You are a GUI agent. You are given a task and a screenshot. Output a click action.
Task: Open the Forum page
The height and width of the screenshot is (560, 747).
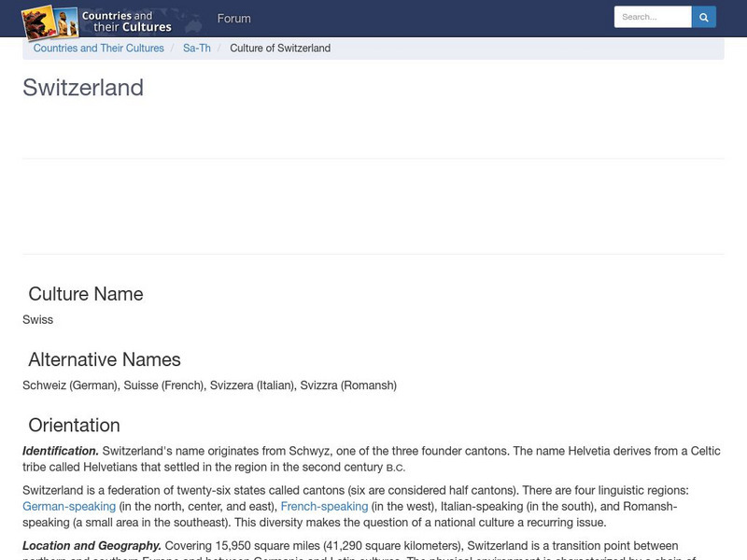(233, 19)
